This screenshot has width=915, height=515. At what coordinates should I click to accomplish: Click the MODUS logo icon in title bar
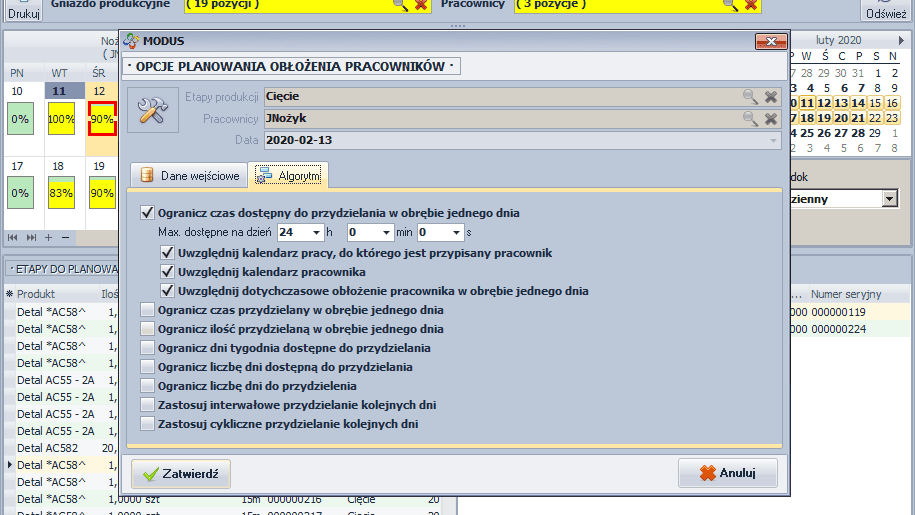pos(131,41)
